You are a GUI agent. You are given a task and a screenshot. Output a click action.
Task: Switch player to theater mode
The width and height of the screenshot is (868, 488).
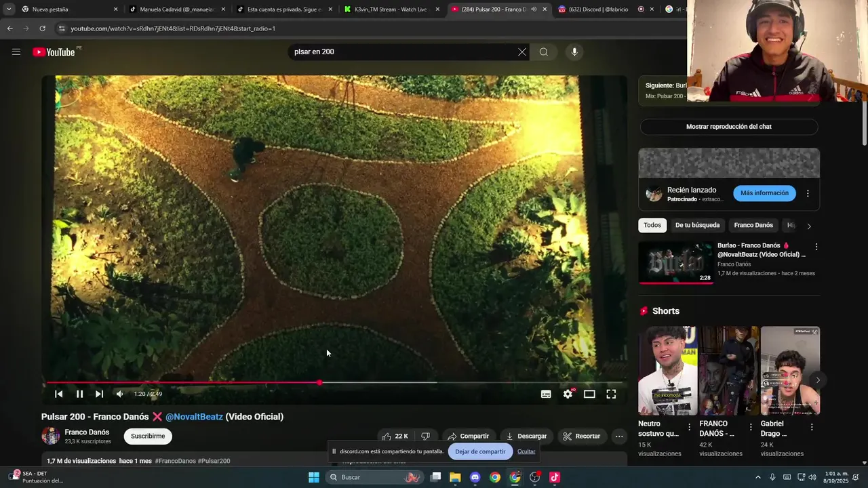tap(589, 394)
